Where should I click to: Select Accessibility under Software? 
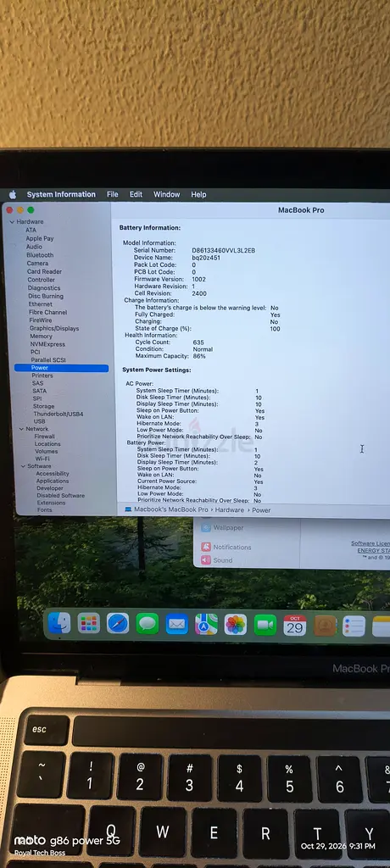point(53,474)
